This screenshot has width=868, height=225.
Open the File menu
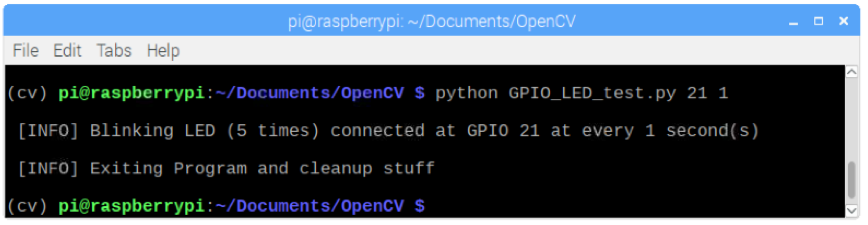(26, 51)
